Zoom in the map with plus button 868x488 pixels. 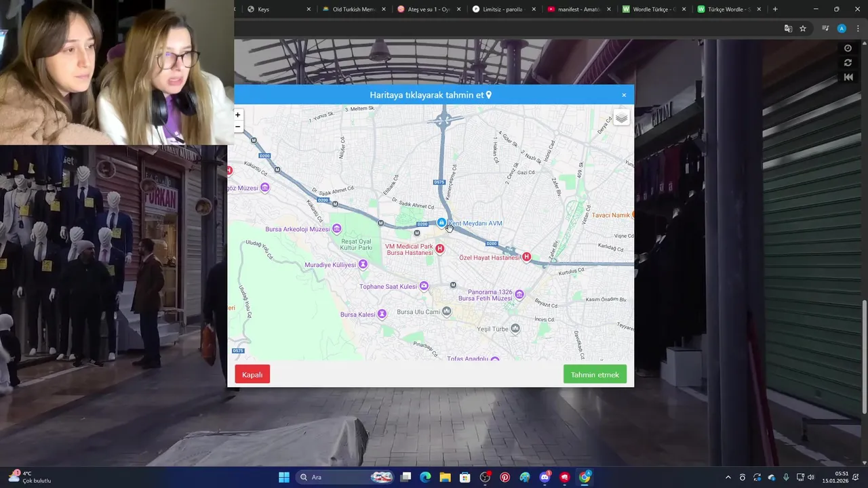[x=238, y=115]
